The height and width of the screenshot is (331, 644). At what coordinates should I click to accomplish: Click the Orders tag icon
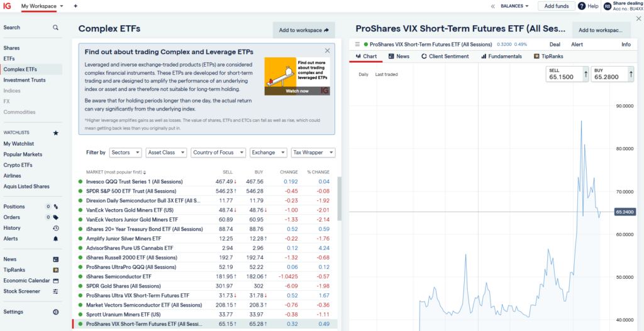[x=56, y=217]
